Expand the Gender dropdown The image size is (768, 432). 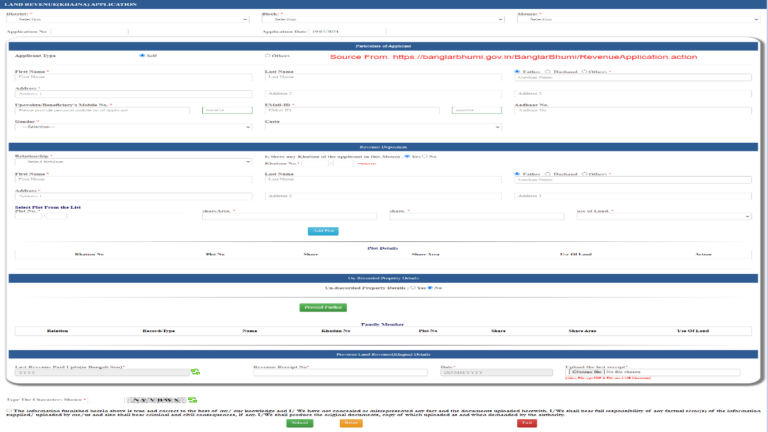(133, 127)
